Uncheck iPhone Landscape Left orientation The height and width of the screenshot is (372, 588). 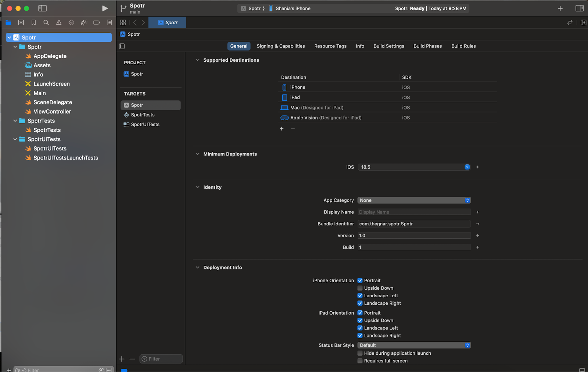pos(360,296)
